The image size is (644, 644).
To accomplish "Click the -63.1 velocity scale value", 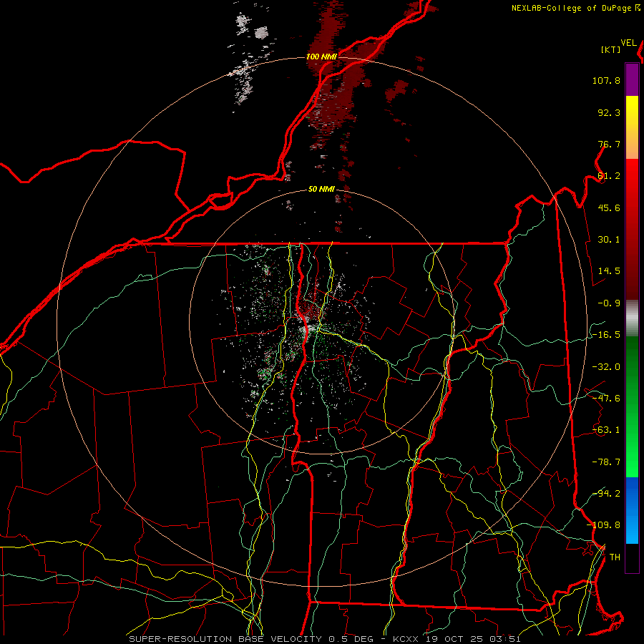I will coord(606,430).
